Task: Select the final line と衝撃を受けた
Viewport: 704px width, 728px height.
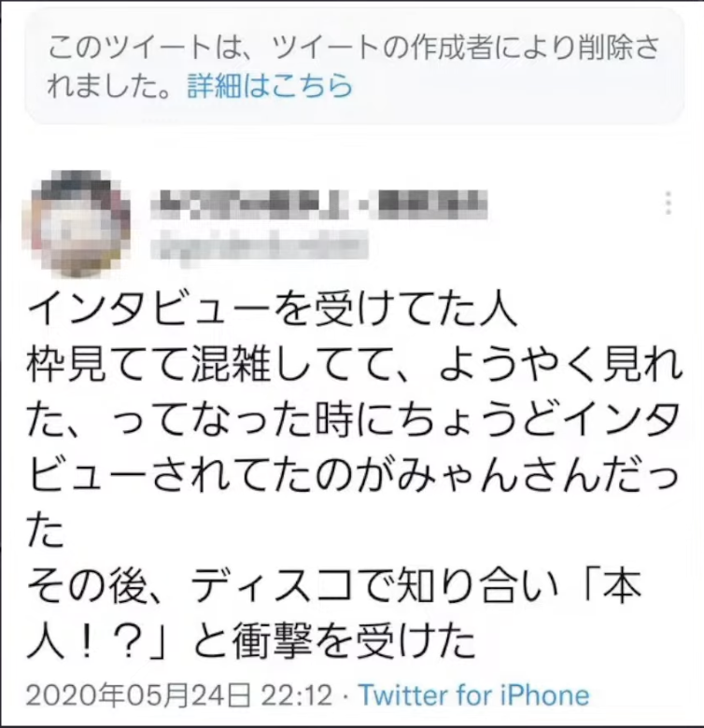Action: pos(252,643)
